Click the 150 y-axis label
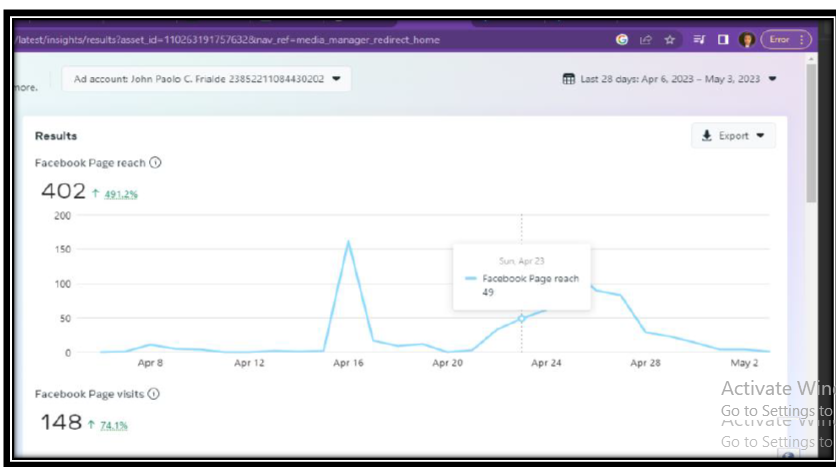Viewport: 836px width, 467px height. point(62,249)
